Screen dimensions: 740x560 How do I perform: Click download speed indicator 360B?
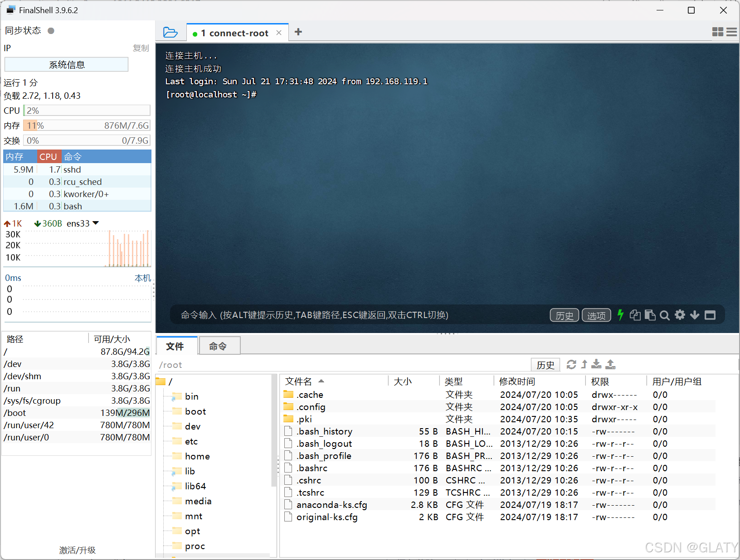[48, 223]
